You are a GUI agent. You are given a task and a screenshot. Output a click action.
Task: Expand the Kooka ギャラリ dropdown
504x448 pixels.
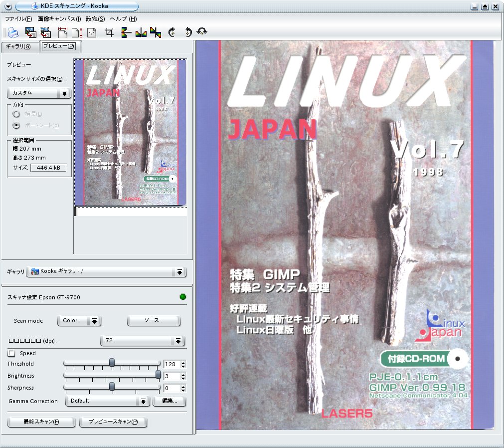coord(106,272)
